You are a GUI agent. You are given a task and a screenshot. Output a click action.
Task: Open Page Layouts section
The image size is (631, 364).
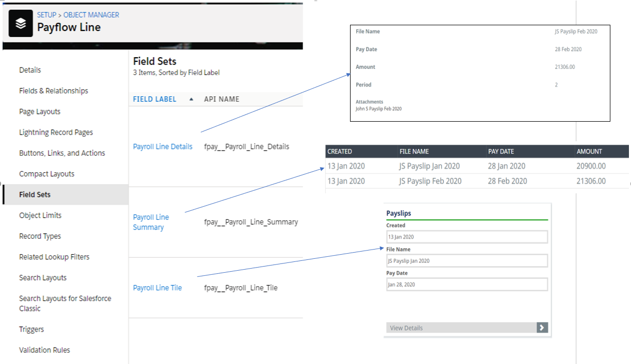pyautogui.click(x=40, y=111)
